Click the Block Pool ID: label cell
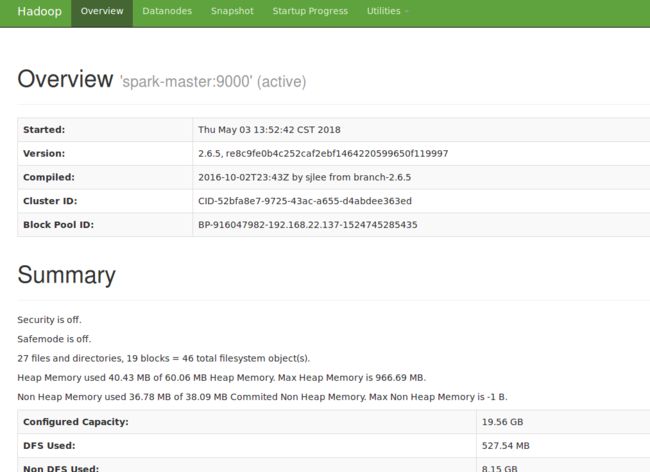This screenshot has width=650, height=472. 105,225
